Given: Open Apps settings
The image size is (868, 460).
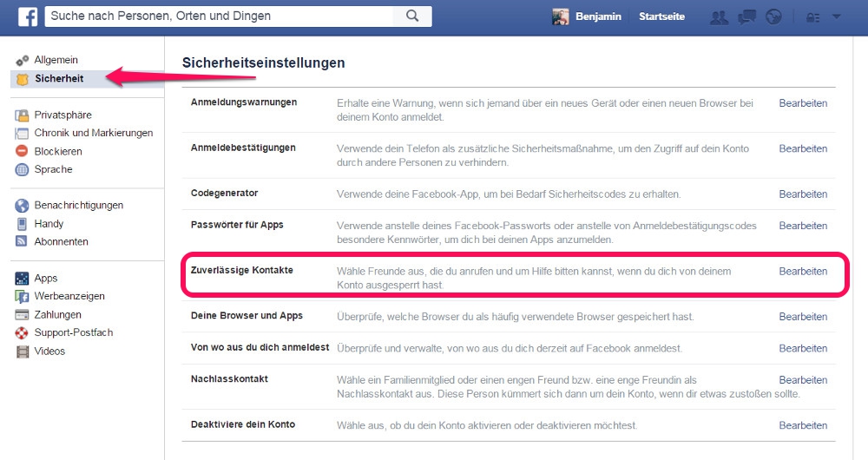Looking at the screenshot, I should 46,278.
